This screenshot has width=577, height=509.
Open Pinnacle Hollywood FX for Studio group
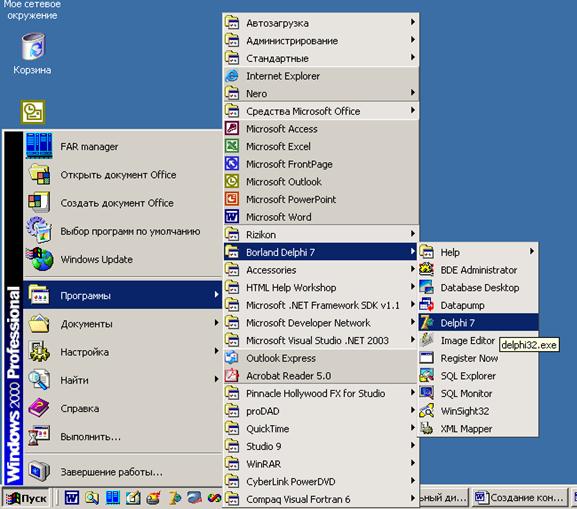tap(321, 393)
